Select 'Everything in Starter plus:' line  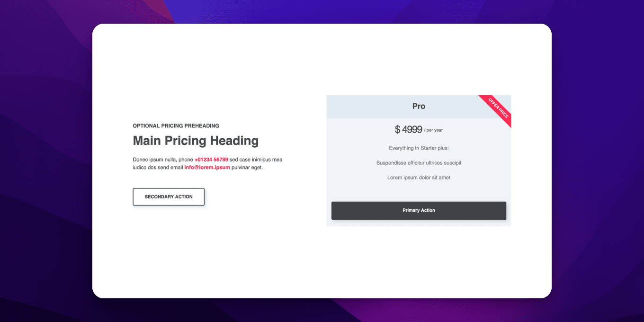(x=419, y=148)
